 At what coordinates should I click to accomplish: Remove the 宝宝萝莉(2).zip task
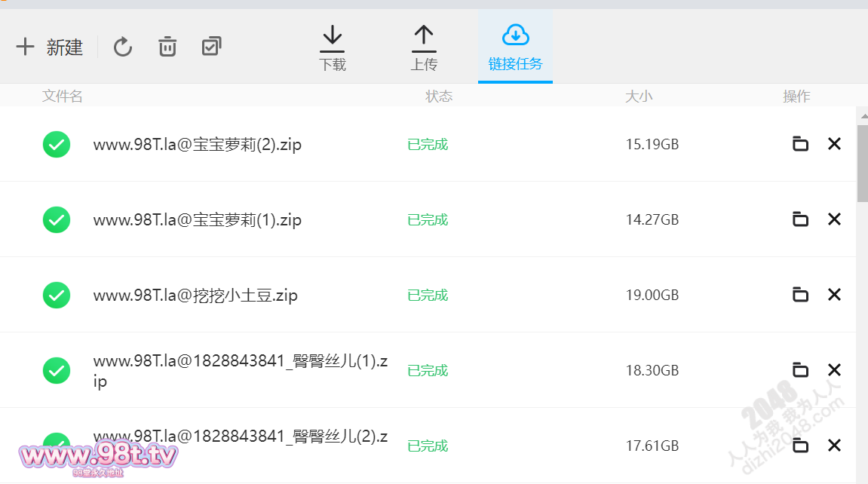point(834,144)
